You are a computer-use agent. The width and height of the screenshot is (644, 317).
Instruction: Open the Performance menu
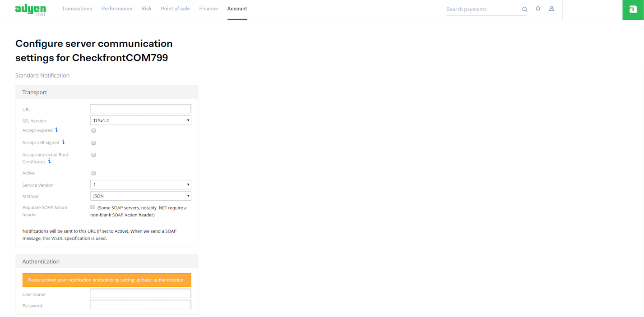[117, 9]
